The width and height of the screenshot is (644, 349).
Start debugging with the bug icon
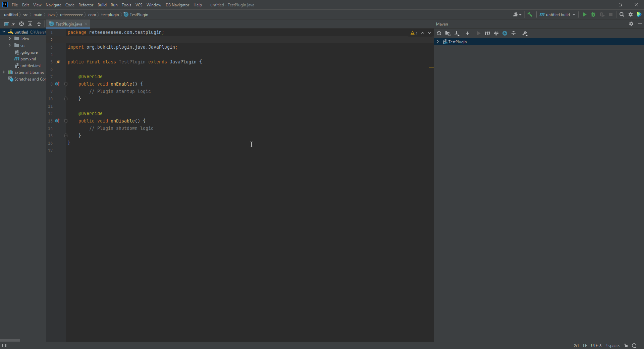[593, 14]
